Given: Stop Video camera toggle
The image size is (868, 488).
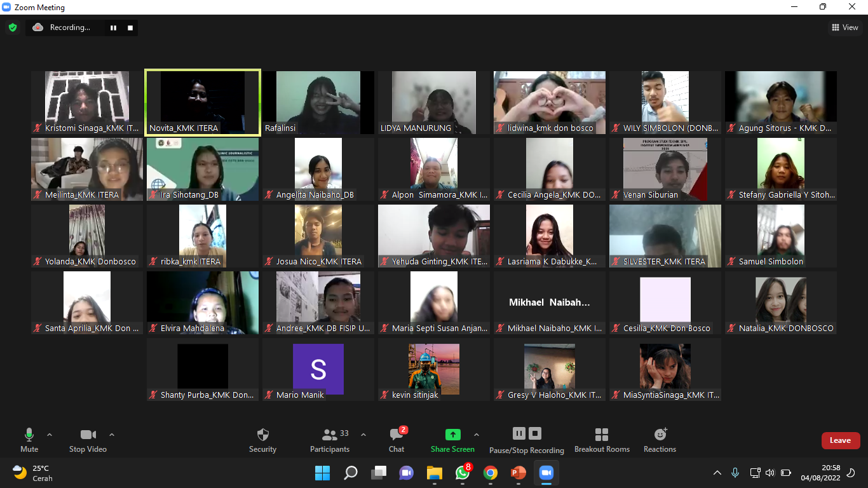Looking at the screenshot, I should point(88,440).
